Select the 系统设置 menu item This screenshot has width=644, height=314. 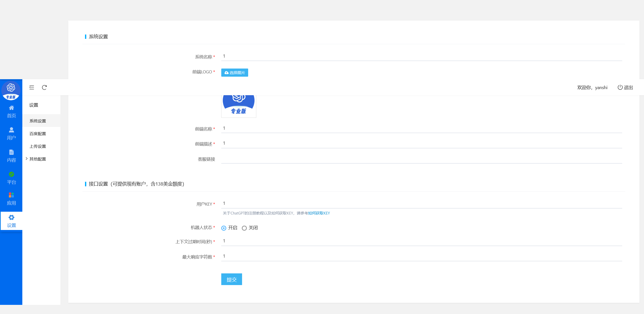tap(38, 121)
